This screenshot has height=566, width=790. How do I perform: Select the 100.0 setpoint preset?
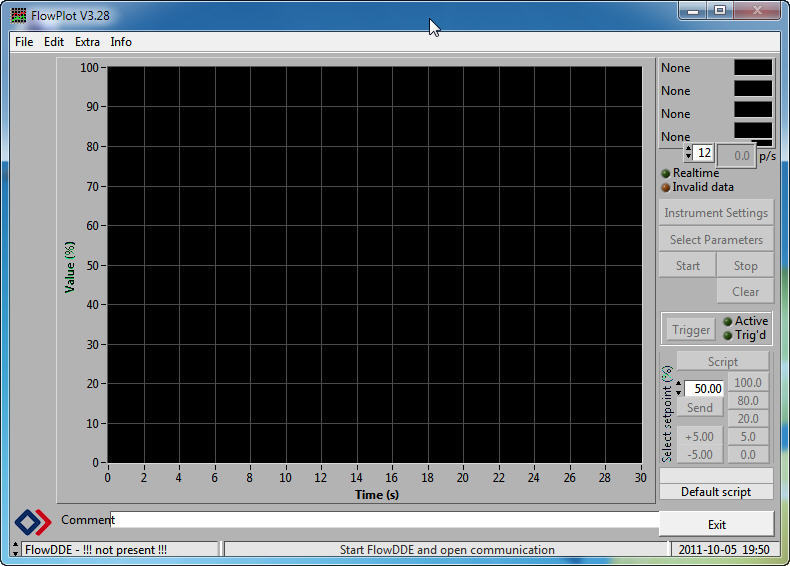pyautogui.click(x=748, y=383)
